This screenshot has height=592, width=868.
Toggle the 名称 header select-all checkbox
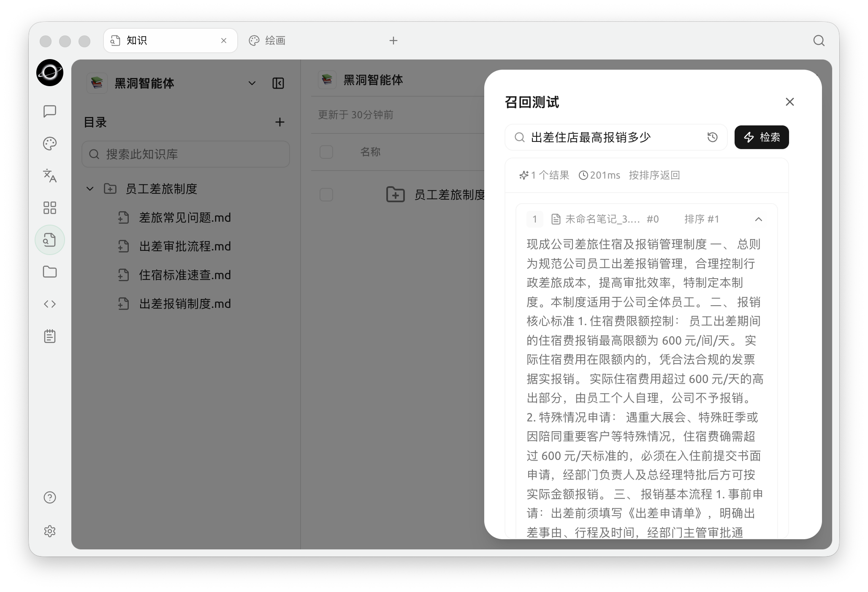(x=326, y=152)
